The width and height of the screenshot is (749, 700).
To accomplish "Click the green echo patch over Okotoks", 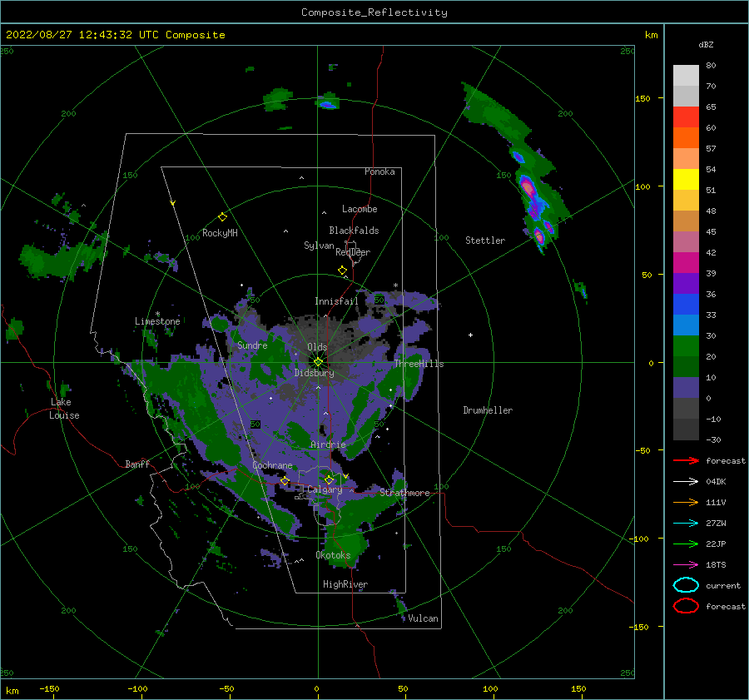I will 346,544.
